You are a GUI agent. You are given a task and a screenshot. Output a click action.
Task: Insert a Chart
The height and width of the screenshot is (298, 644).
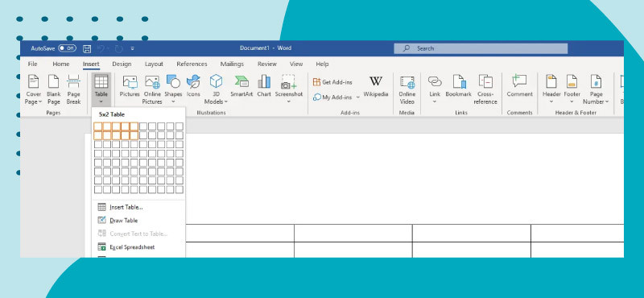click(264, 86)
